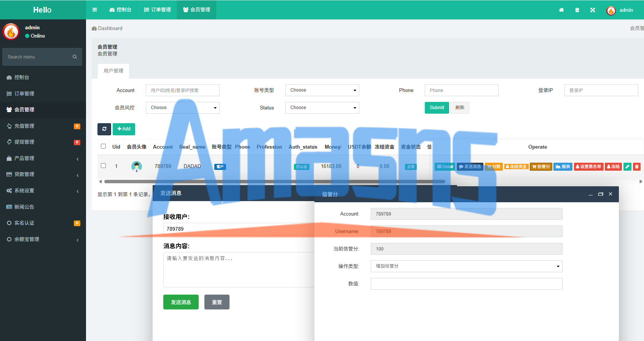Open the Status Choose dropdown
Image resolution: width=644 pixels, height=341 pixels.
tap(322, 108)
